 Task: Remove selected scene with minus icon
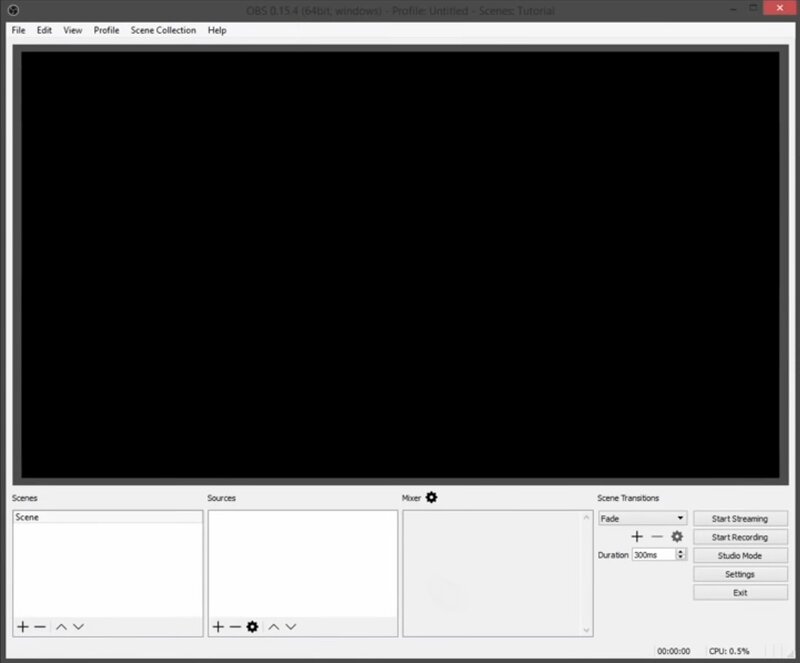[x=40, y=626]
